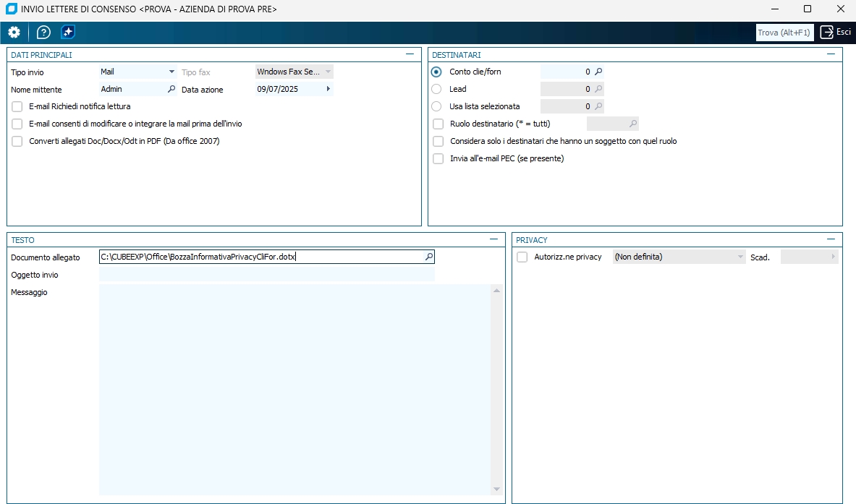Check Ruolo destinatario checkbox

438,124
